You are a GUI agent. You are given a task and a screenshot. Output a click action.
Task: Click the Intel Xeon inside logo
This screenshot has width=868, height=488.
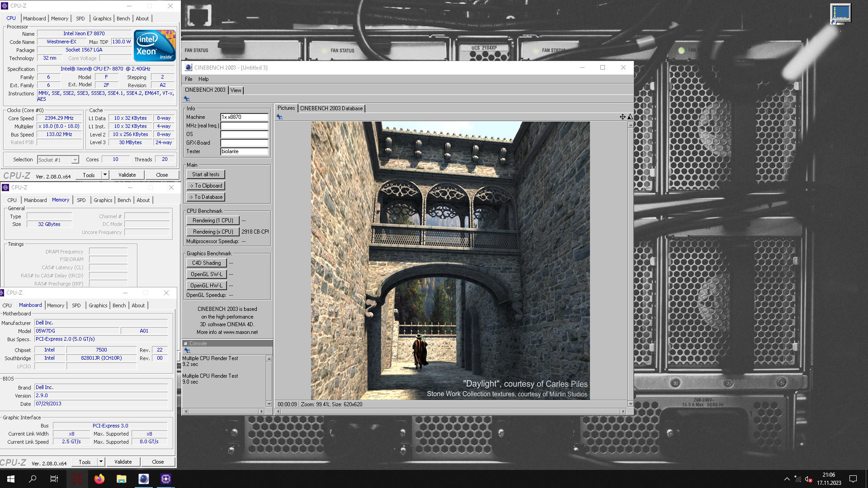point(155,46)
